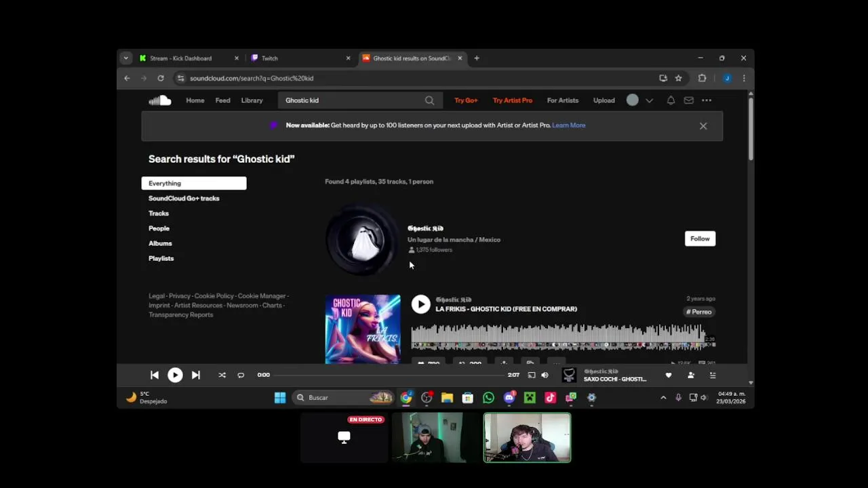Viewport: 868px width, 488px height.
Task: Open the Library page
Action: click(x=252, y=100)
